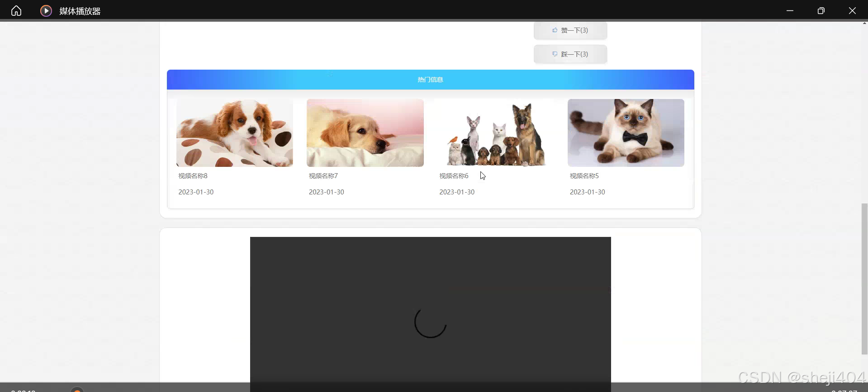This screenshot has width=868, height=392.
Task: Open thumbnail of 视频名称7 golden retriever
Action: coord(365,133)
